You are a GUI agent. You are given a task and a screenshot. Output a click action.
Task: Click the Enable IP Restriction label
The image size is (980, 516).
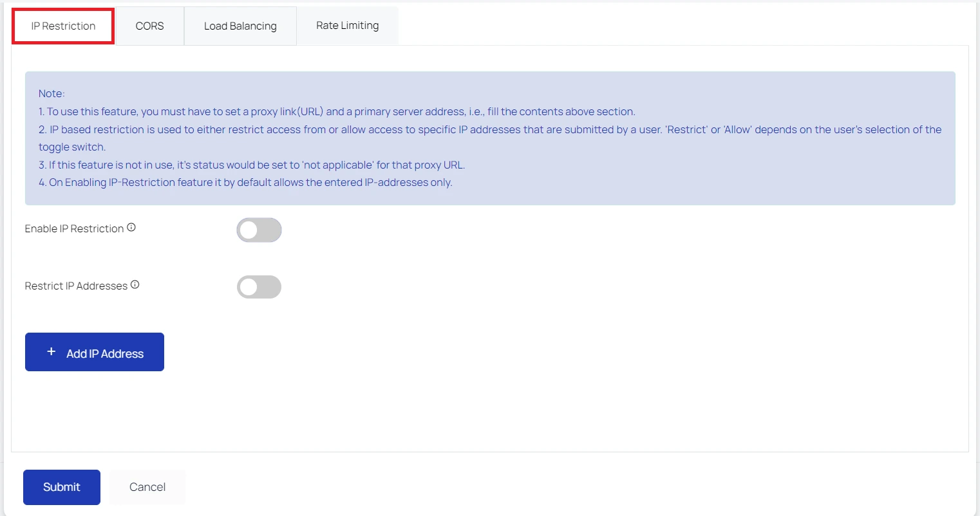click(x=74, y=228)
